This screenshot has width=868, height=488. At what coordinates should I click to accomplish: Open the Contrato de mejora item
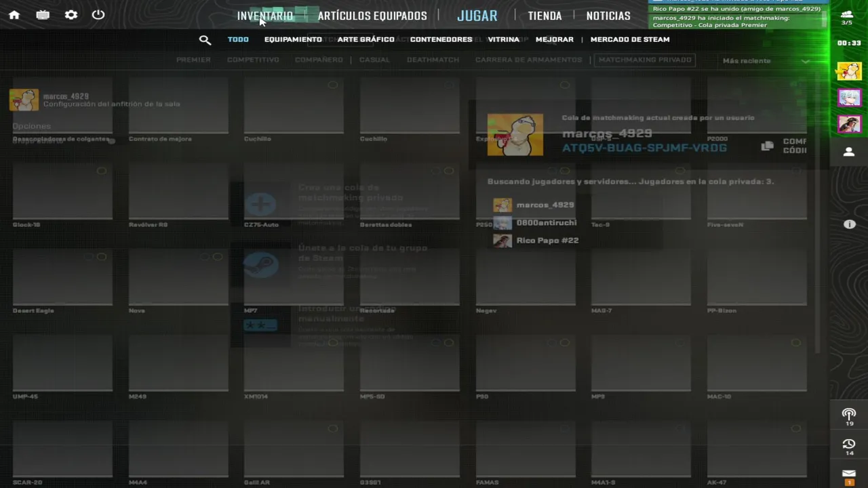tap(178, 109)
